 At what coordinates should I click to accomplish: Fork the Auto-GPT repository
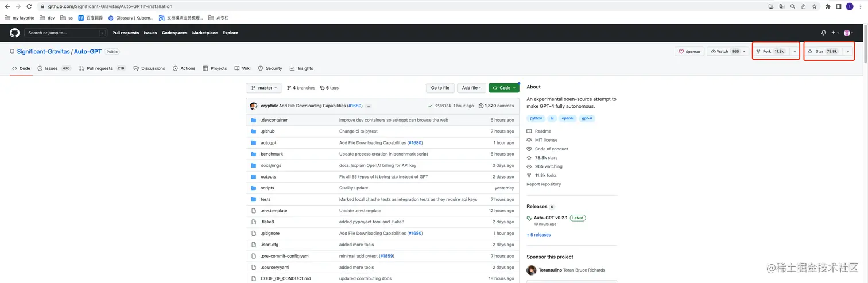pyautogui.click(x=770, y=52)
